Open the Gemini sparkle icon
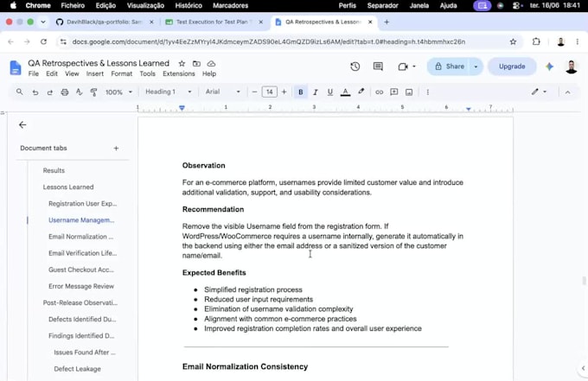The width and height of the screenshot is (588, 381). click(x=549, y=67)
